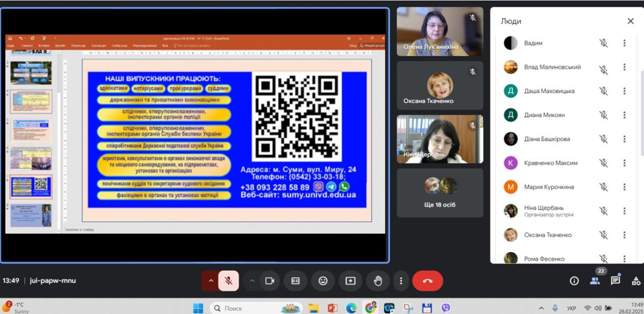Open options menu for Кравченко Максим
The height and width of the screenshot is (314, 644).
[624, 163]
